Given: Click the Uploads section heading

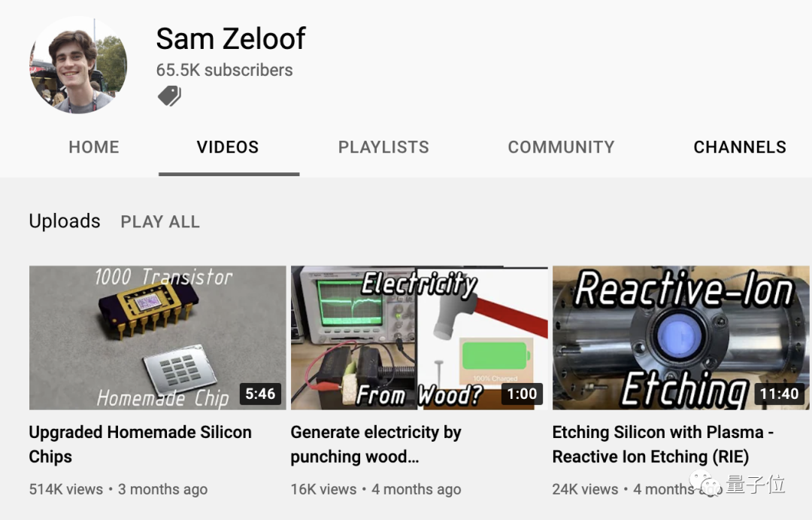Looking at the screenshot, I should (x=65, y=221).
